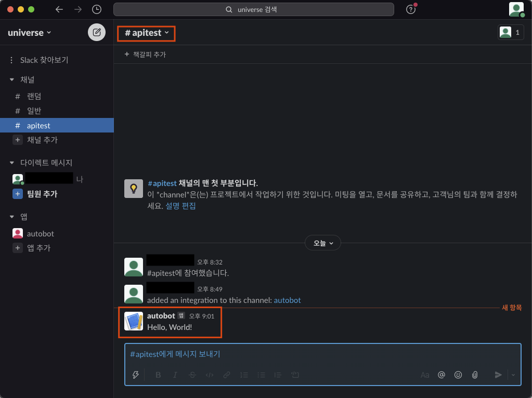This screenshot has width=532, height=398.
Task: Insert a link with the link icon
Action: coord(227,375)
